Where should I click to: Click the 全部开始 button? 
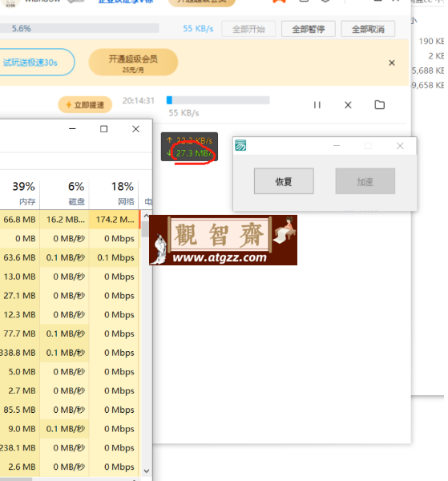[x=248, y=29]
